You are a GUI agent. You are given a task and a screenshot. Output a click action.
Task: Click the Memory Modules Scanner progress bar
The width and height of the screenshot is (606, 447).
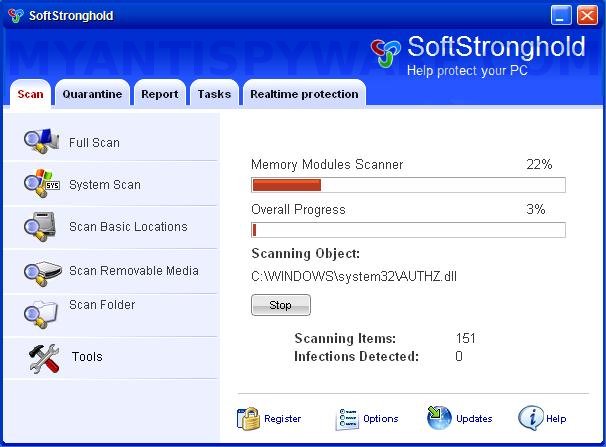click(409, 185)
